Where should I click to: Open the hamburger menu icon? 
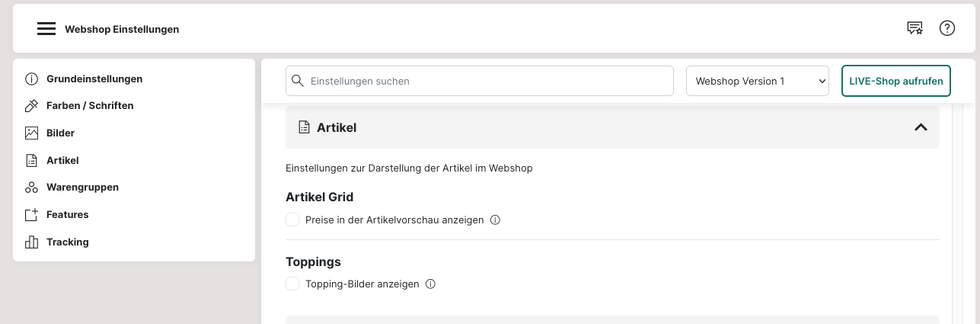(x=46, y=29)
